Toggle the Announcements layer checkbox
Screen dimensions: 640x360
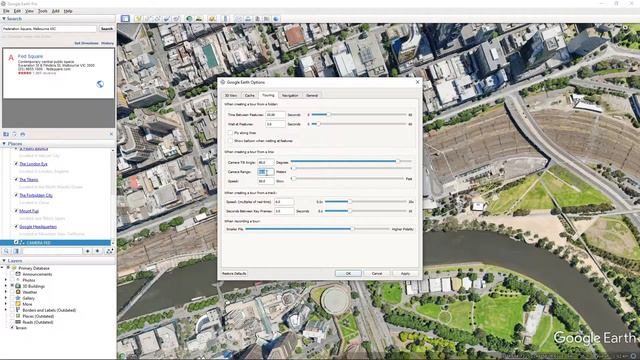[x=12, y=274]
